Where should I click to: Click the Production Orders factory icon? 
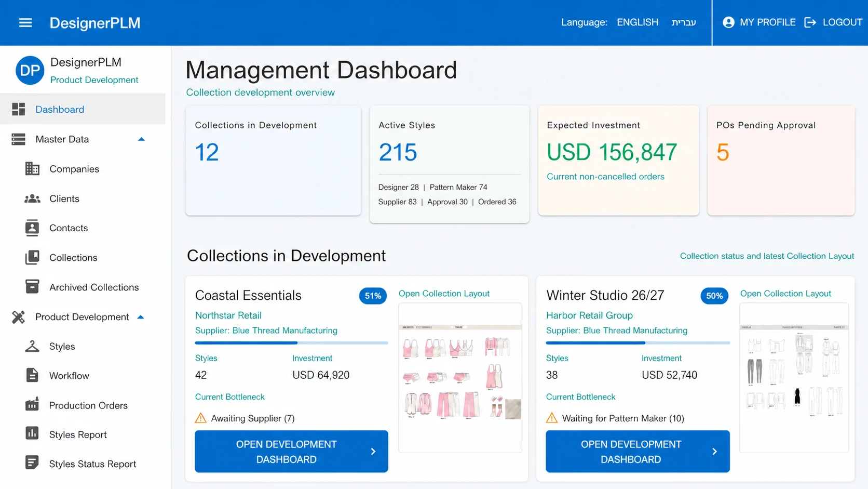tap(32, 405)
